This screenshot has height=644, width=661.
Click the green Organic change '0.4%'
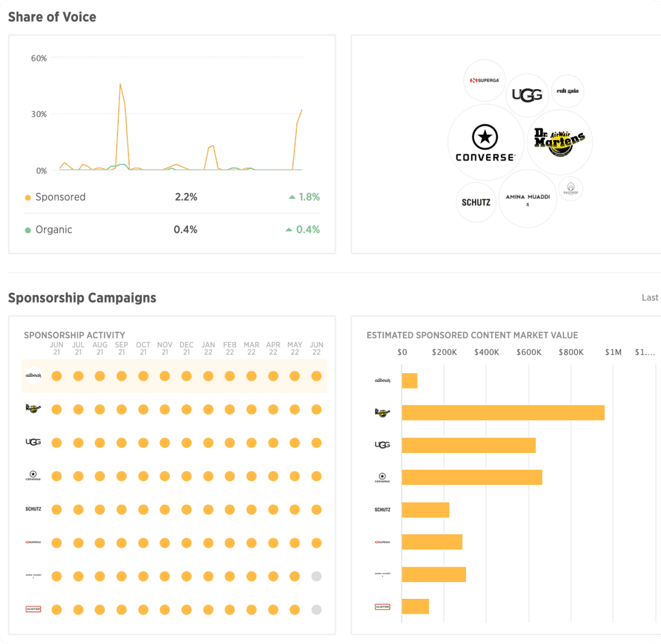[308, 230]
